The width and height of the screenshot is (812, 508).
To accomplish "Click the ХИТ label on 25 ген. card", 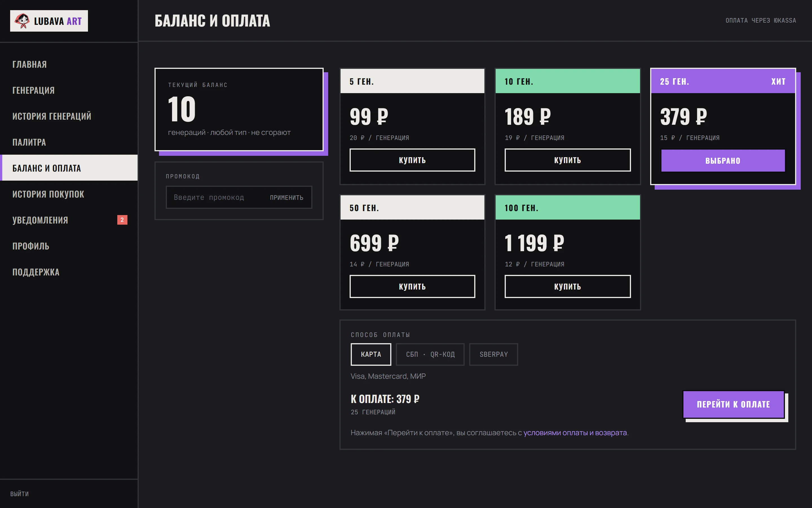I will pos(778,81).
